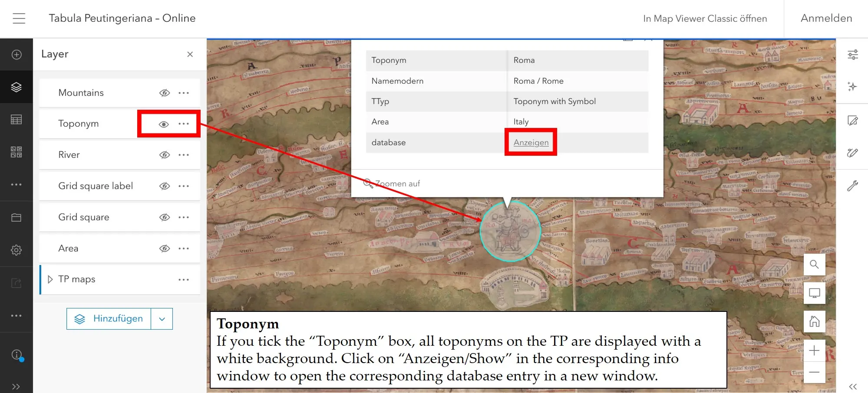868x393 pixels.
Task: Click the Anmelden sign-in link
Action: point(826,18)
